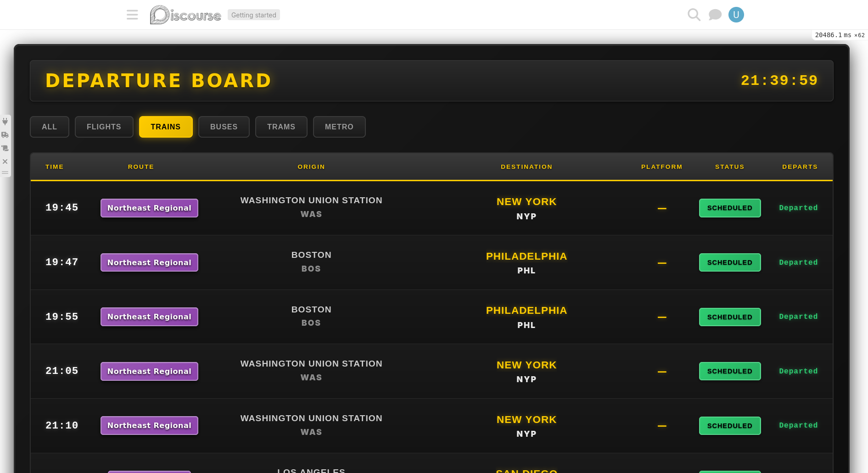868x473 pixels.
Task: Click the side toolbar drag handle
Action: (5, 173)
